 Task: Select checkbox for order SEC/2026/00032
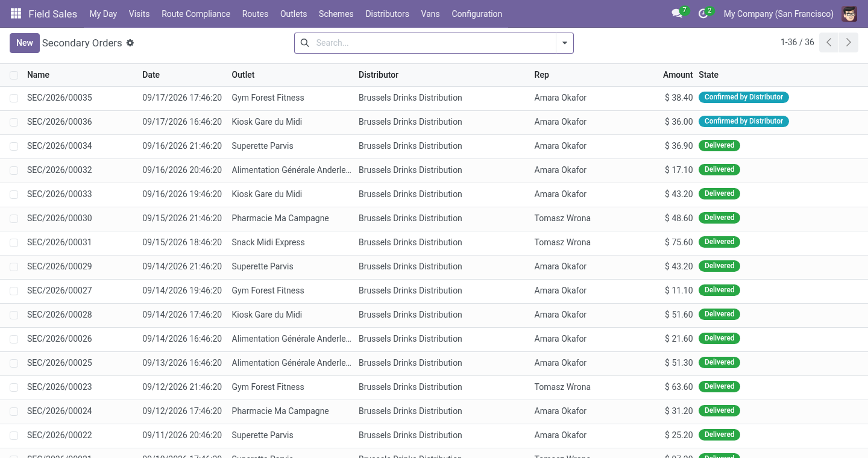pyautogui.click(x=14, y=171)
